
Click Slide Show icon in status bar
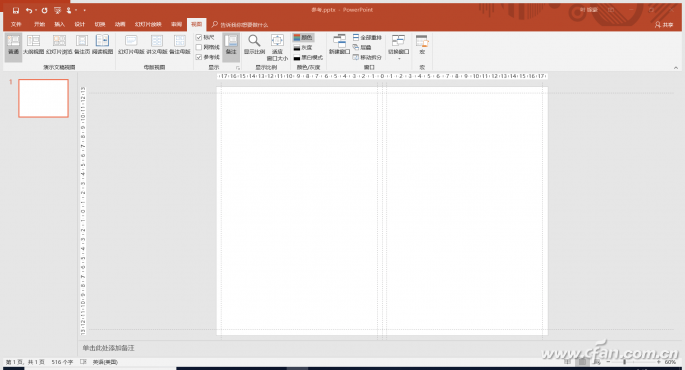(597, 362)
